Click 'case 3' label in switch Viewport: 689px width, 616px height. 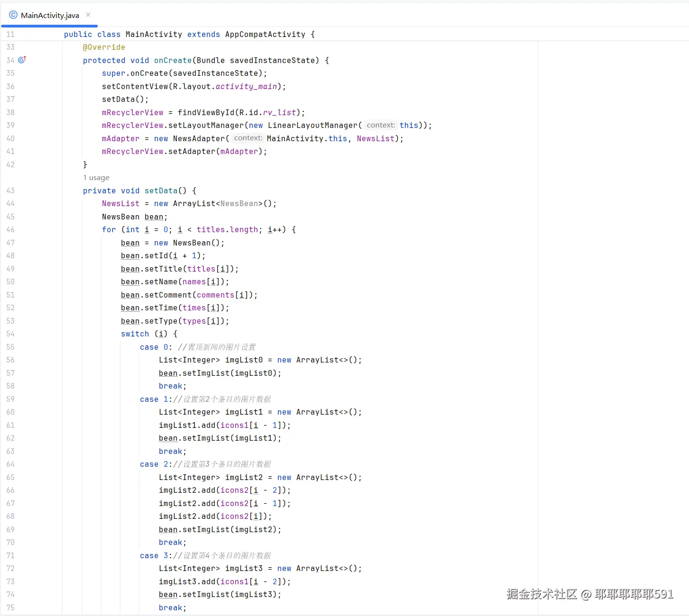pos(154,555)
